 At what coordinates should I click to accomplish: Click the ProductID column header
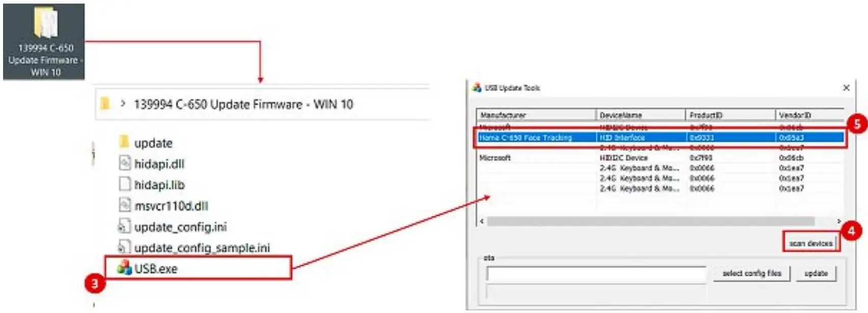coord(730,115)
